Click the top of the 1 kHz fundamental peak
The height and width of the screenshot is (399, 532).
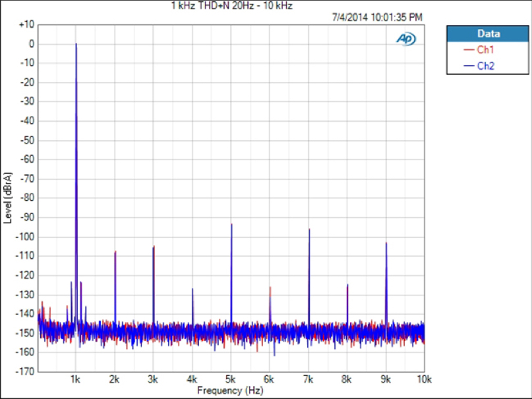[x=76, y=45]
